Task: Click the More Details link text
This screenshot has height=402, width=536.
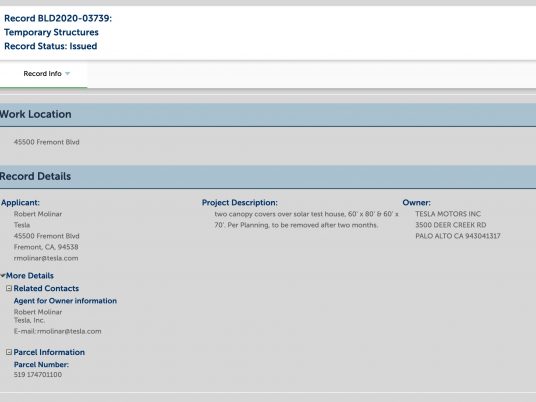Action: (x=30, y=276)
